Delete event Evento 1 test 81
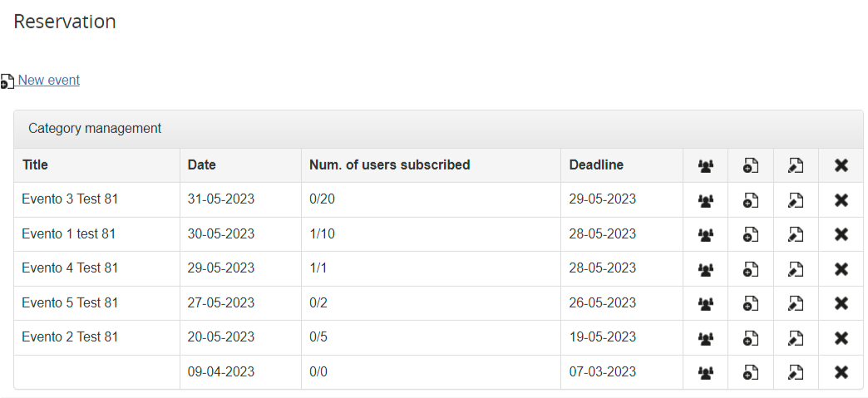This screenshot has width=868, height=398. (841, 234)
